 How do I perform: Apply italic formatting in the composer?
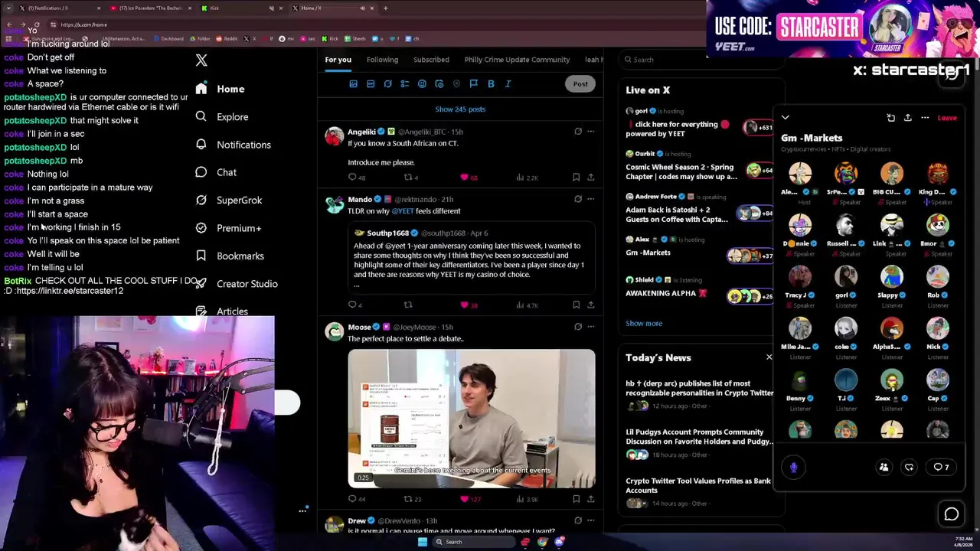508,84
